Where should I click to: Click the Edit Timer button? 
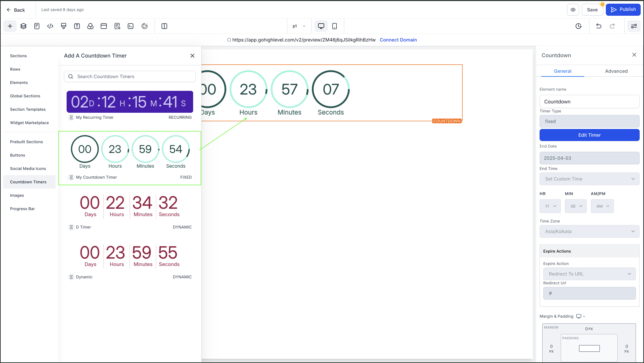point(589,135)
